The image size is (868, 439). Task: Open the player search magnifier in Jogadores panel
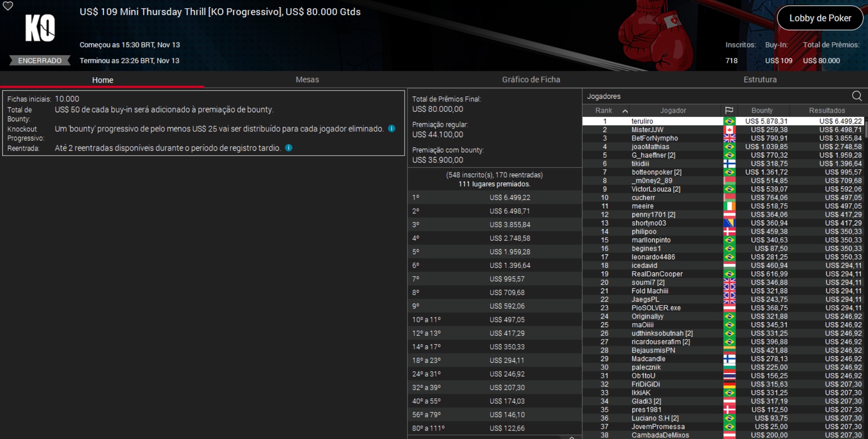point(857,96)
